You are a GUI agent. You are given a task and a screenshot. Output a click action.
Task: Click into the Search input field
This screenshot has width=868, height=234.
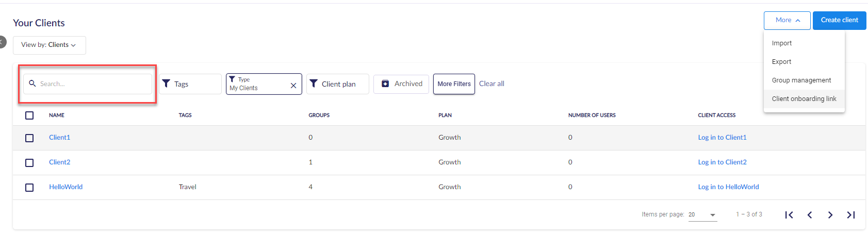(x=88, y=84)
